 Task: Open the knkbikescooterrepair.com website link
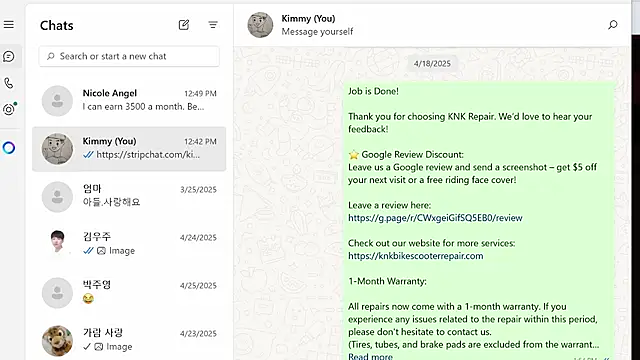pyautogui.click(x=416, y=256)
